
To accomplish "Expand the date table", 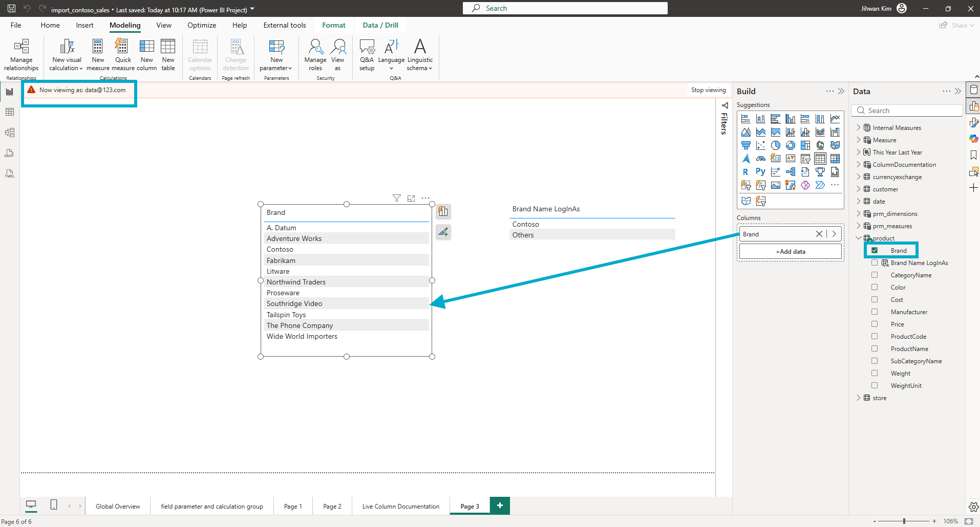I will click(859, 201).
